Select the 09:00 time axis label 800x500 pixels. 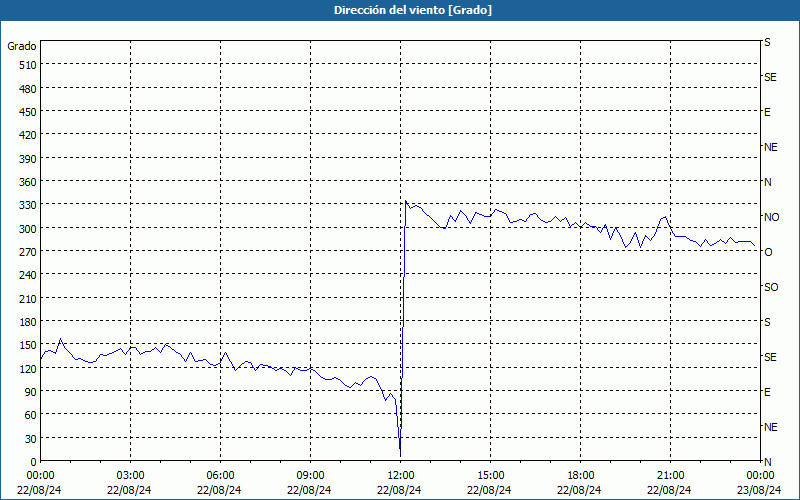(x=310, y=476)
